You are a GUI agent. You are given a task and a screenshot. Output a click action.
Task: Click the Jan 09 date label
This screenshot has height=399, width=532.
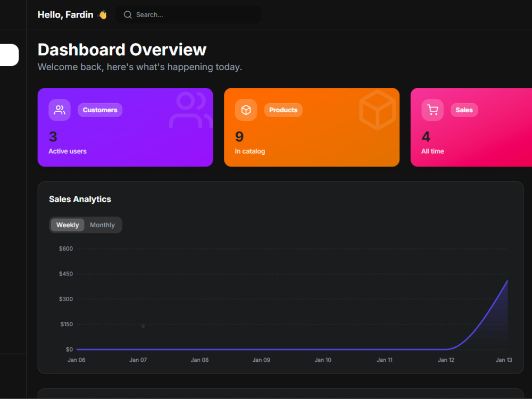[x=261, y=360]
